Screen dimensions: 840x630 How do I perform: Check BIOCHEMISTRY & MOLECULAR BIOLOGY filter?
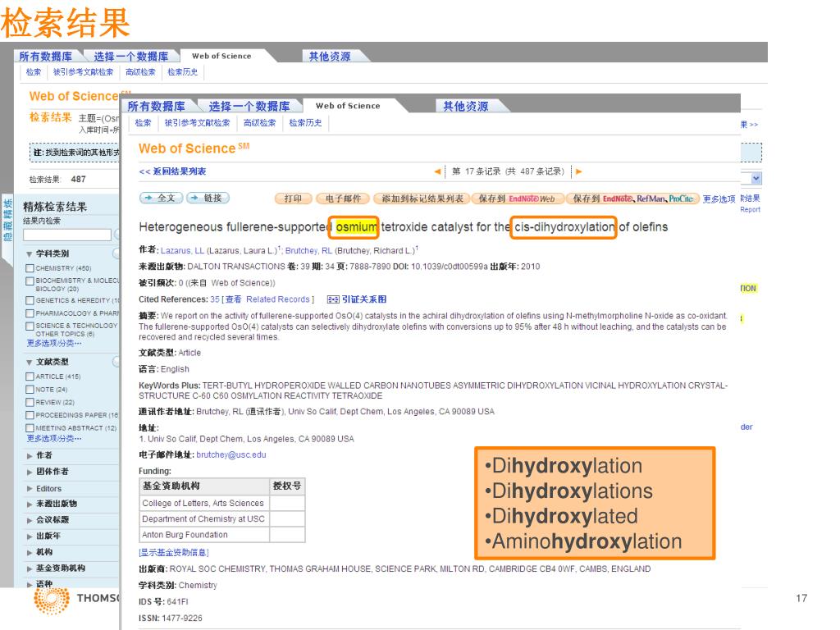coord(30,281)
